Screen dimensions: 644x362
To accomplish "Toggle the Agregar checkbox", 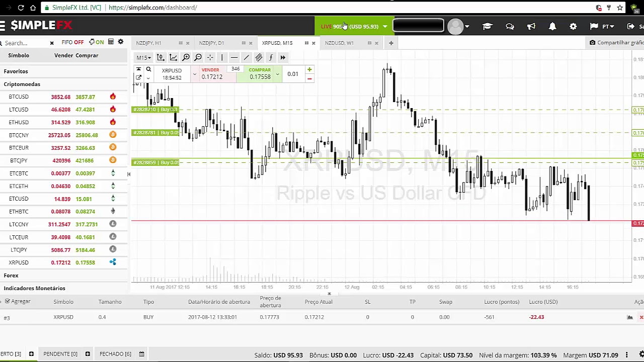I will click(x=7, y=301).
